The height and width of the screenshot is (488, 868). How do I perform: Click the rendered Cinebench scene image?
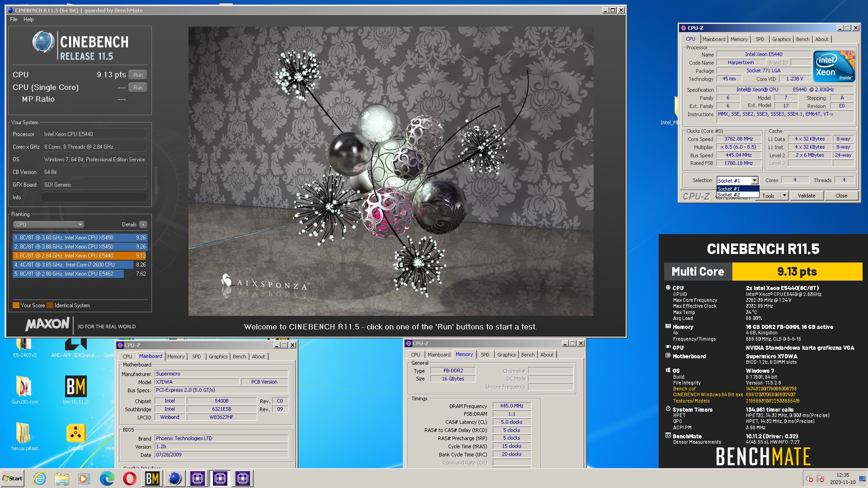click(x=391, y=171)
